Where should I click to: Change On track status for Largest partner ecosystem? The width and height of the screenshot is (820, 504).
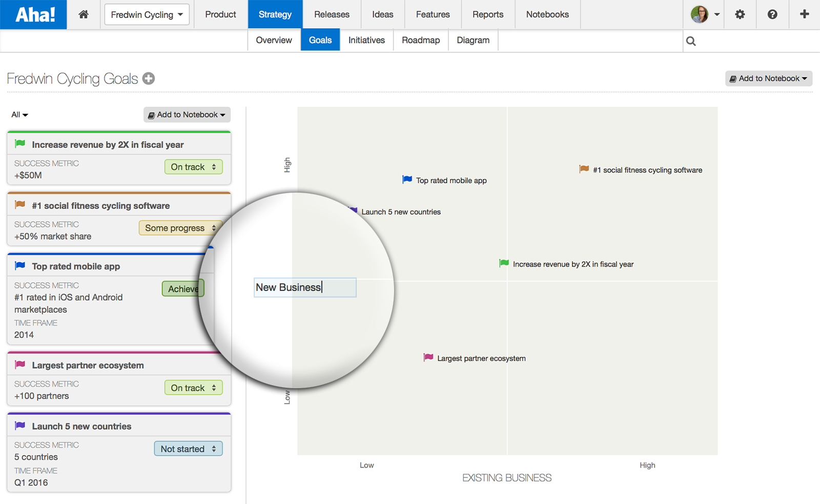[x=193, y=388]
